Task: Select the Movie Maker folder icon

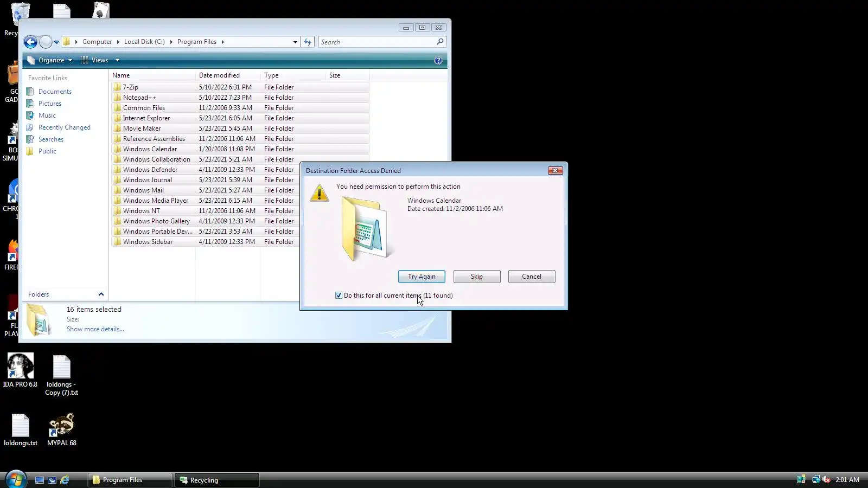Action: pyautogui.click(x=117, y=129)
